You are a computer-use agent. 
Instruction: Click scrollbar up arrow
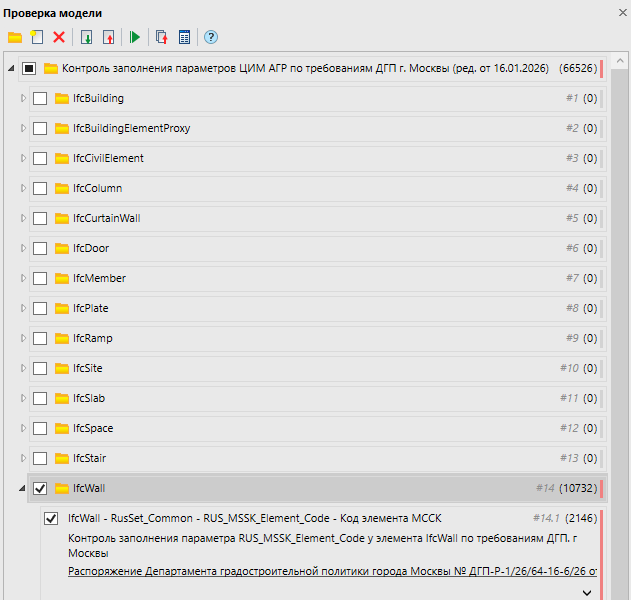click(620, 61)
